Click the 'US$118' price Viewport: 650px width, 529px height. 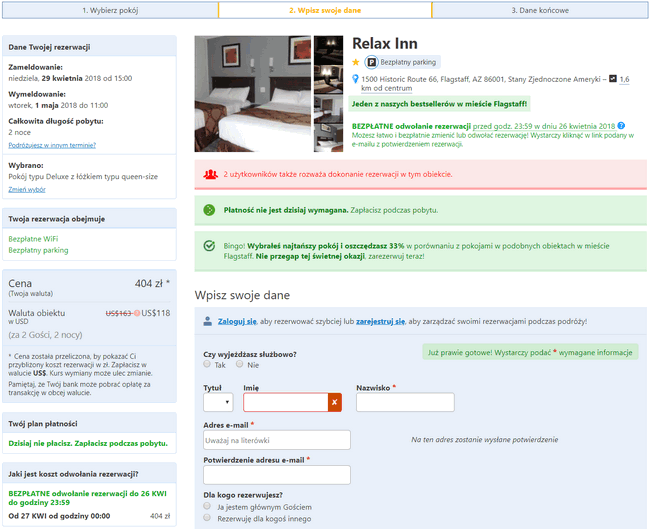tap(155, 313)
